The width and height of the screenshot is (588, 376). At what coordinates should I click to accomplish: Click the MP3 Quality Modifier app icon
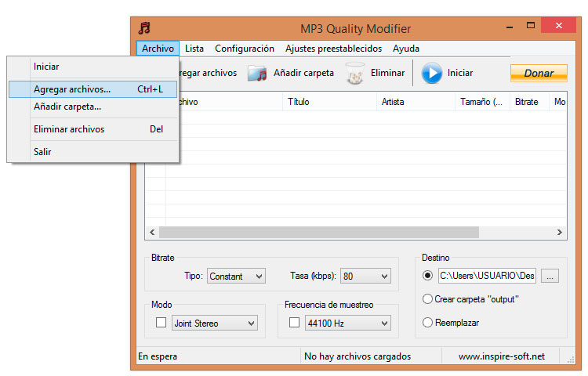coord(144,28)
